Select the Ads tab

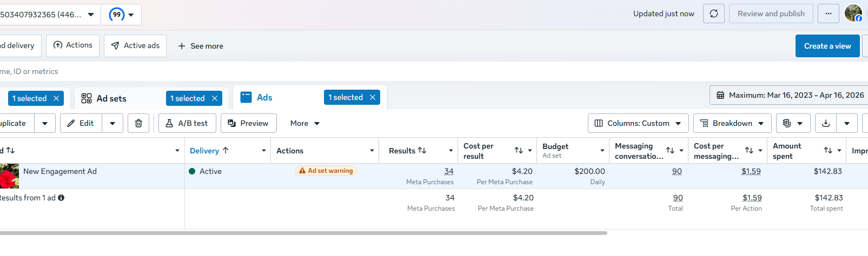(x=264, y=98)
